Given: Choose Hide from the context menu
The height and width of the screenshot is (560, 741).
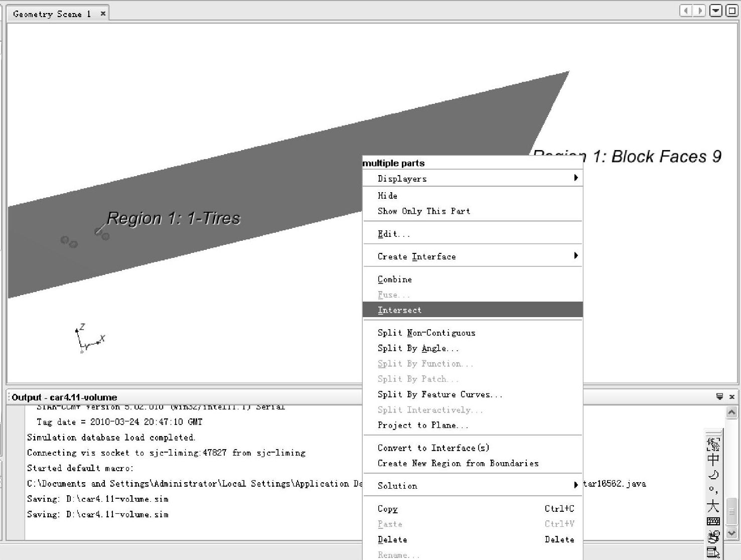Looking at the screenshot, I should pos(473,196).
